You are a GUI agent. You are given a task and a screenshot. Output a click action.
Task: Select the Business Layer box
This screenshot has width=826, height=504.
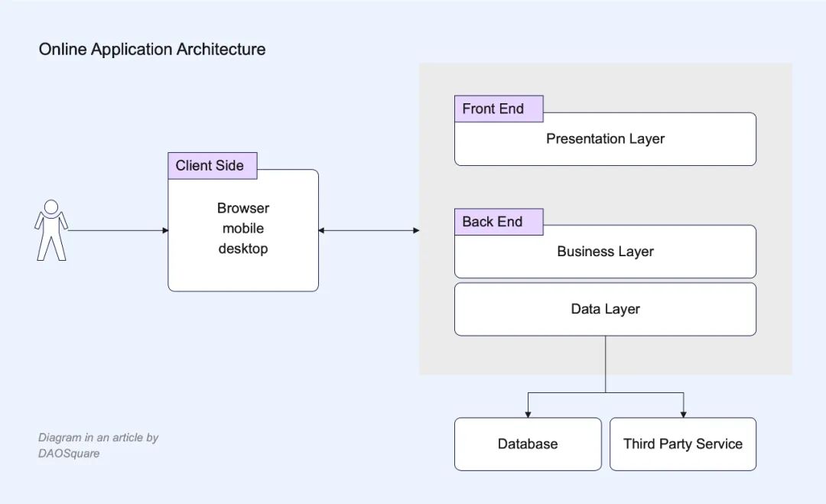(x=605, y=252)
